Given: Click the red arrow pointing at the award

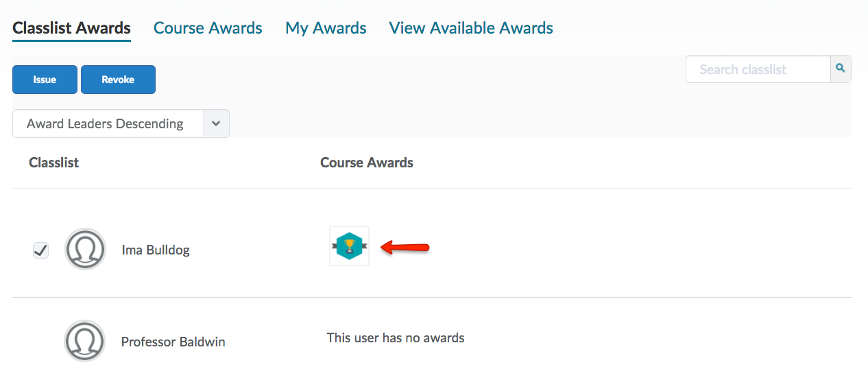Looking at the screenshot, I should [x=405, y=247].
